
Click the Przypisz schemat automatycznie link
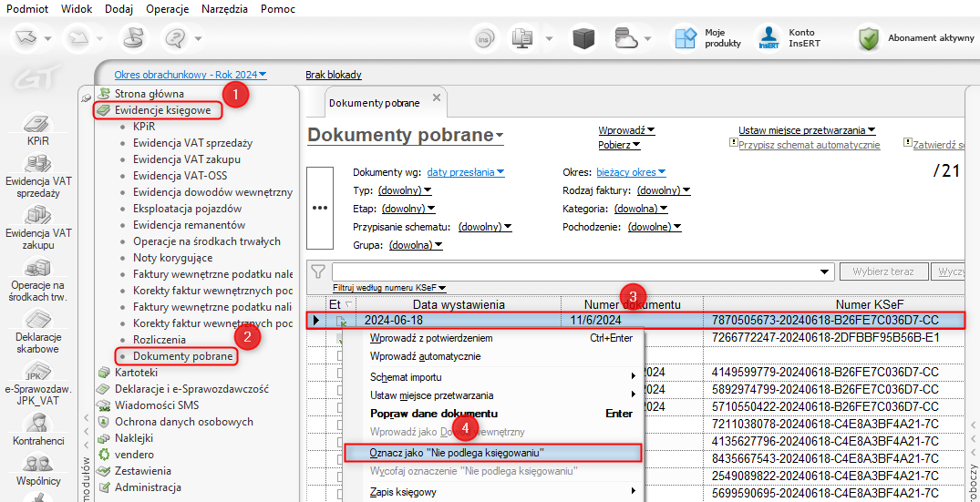tap(809, 145)
